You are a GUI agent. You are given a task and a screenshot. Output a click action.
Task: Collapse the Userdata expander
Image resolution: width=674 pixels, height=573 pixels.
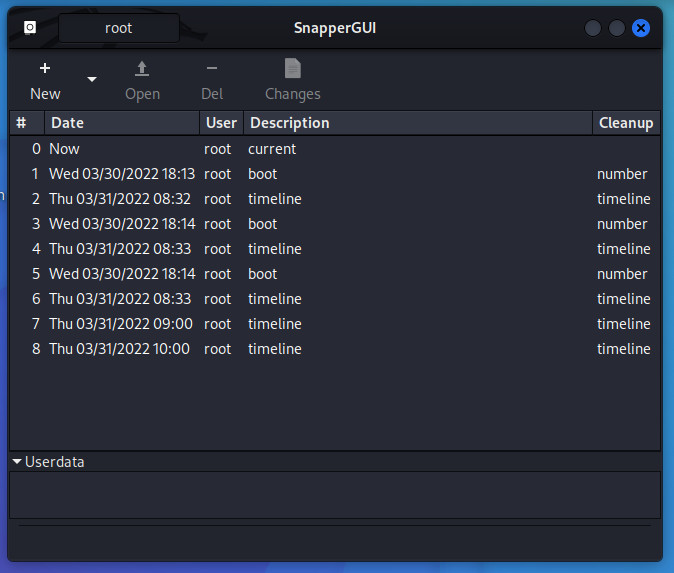17,462
